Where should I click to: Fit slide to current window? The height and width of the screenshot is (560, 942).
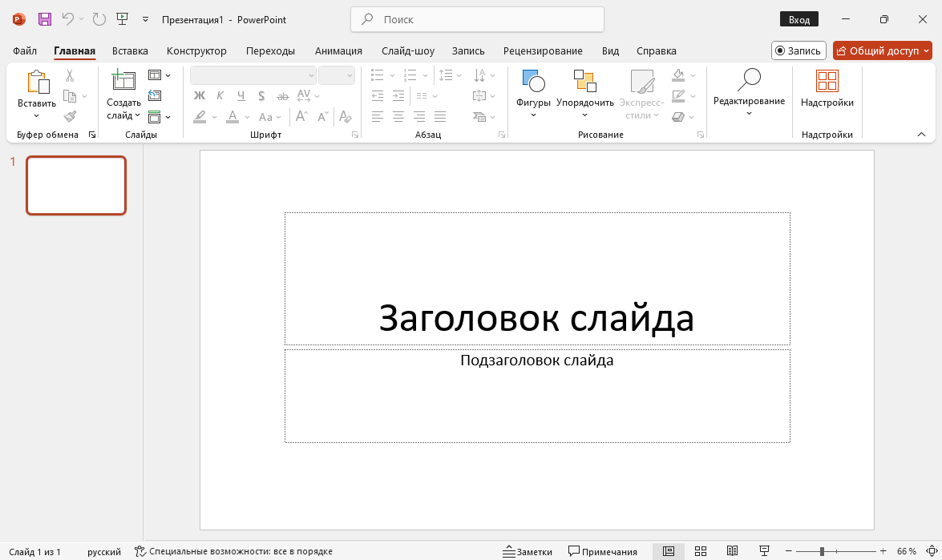[932, 551]
